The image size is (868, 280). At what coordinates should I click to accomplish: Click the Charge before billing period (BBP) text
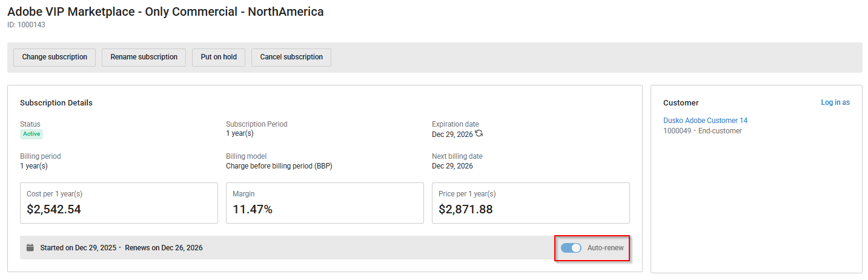(279, 165)
